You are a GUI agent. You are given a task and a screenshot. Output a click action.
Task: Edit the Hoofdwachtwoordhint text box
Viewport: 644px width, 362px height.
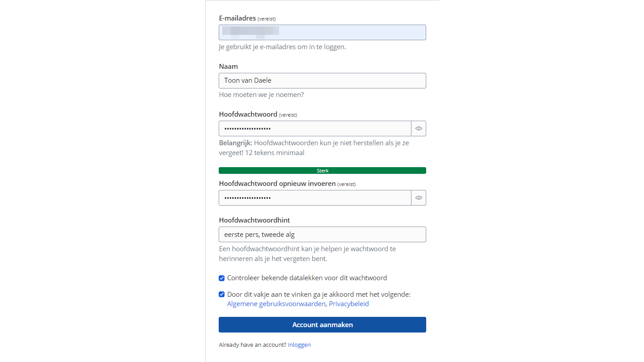coord(322,235)
